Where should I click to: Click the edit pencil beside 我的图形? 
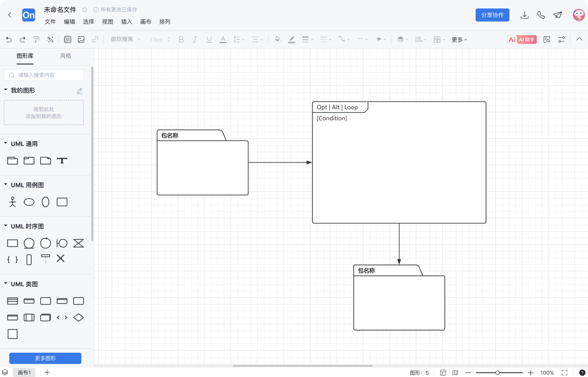click(79, 91)
